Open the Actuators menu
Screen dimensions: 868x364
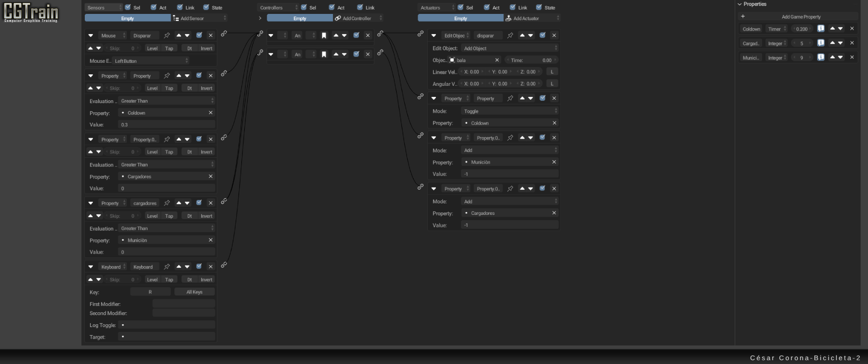(x=436, y=8)
